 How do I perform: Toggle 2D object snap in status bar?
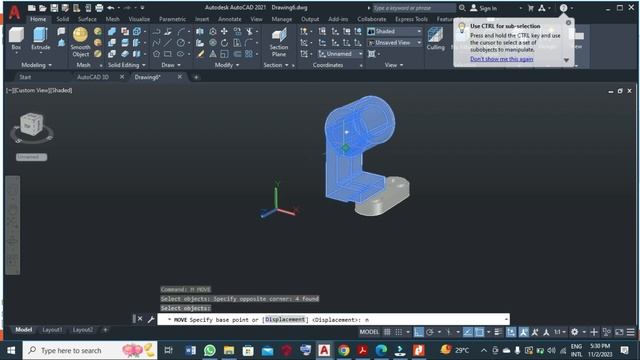click(x=480, y=332)
